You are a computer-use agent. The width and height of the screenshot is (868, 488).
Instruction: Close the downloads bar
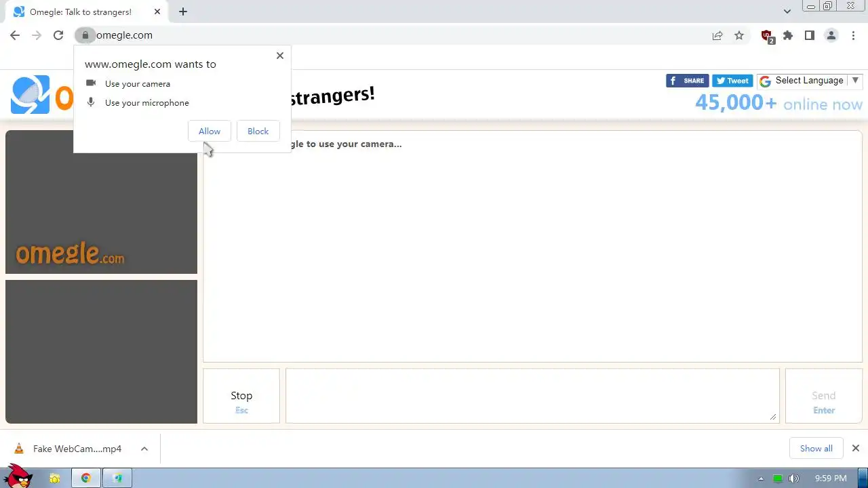[856, 449]
